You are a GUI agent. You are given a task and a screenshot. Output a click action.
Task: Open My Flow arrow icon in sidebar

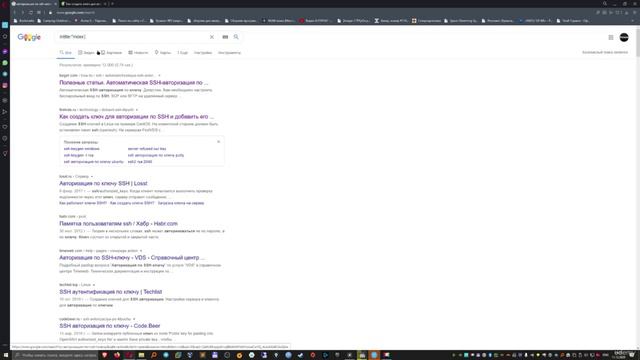pyautogui.click(x=5, y=112)
